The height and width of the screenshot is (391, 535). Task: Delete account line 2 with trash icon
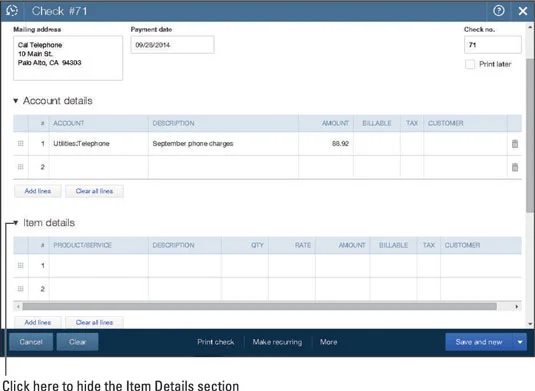point(515,167)
